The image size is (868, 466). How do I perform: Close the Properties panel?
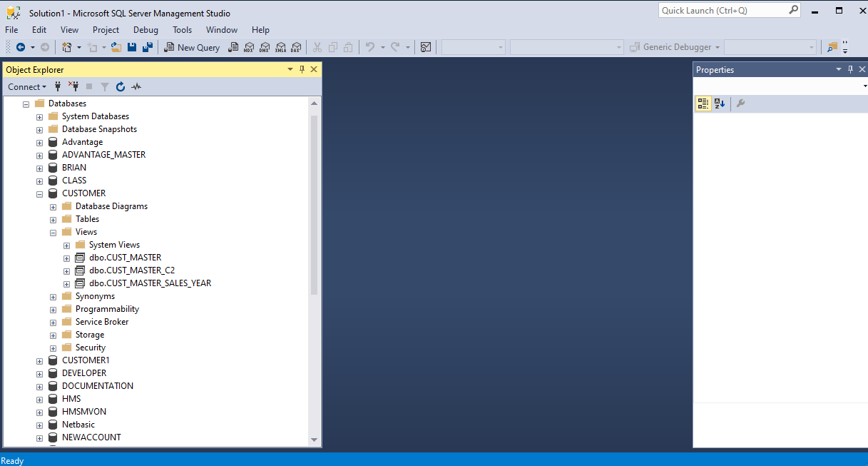click(x=862, y=69)
